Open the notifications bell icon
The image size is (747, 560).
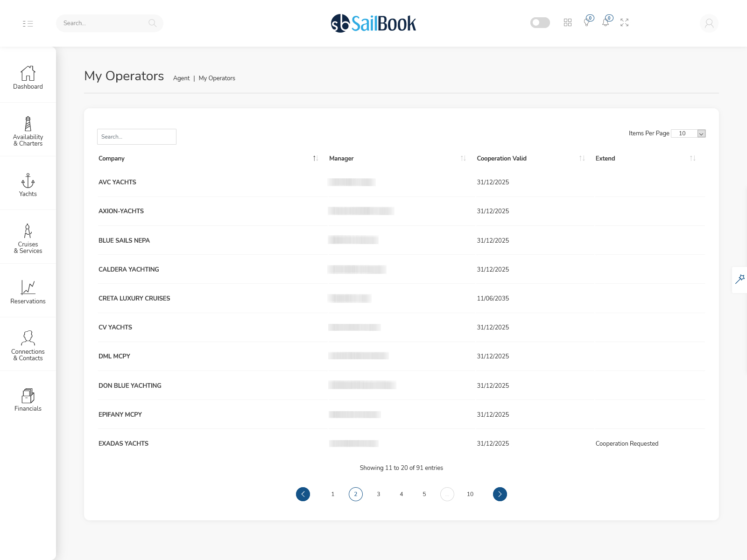(606, 22)
